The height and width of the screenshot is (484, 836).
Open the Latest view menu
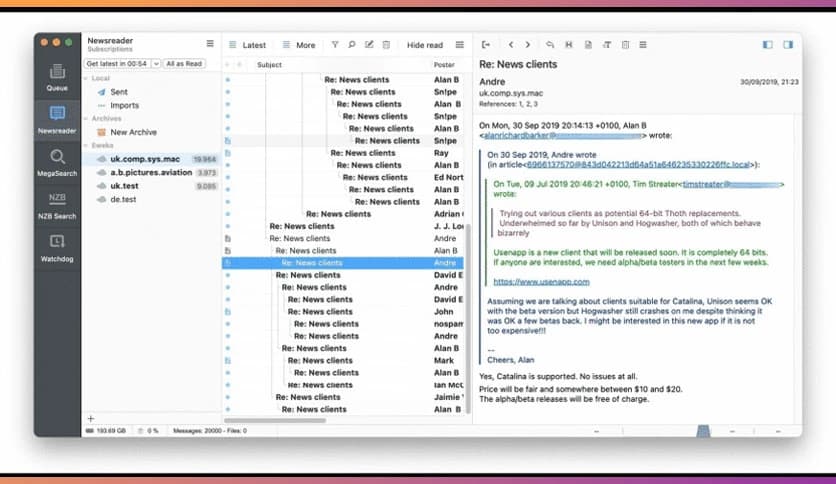[247, 45]
